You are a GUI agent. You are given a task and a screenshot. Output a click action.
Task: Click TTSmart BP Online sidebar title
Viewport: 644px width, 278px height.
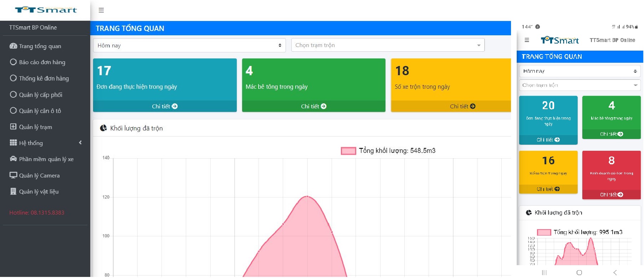tap(33, 27)
